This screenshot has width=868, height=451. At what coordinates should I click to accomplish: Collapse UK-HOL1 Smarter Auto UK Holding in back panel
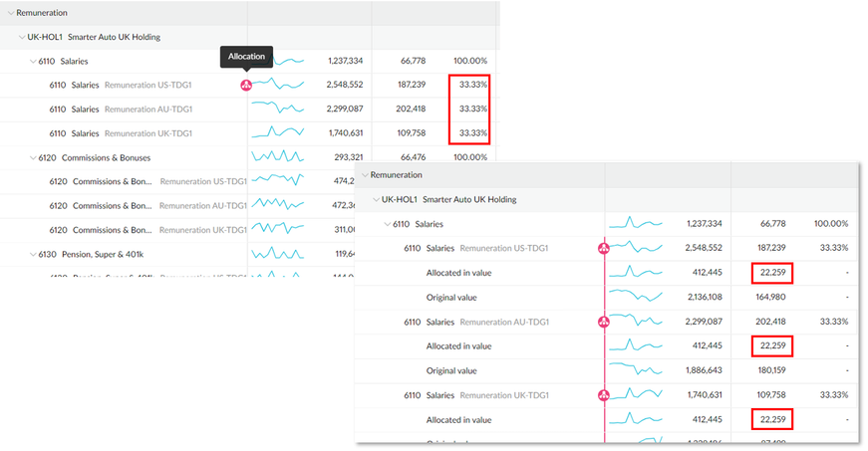point(21,37)
